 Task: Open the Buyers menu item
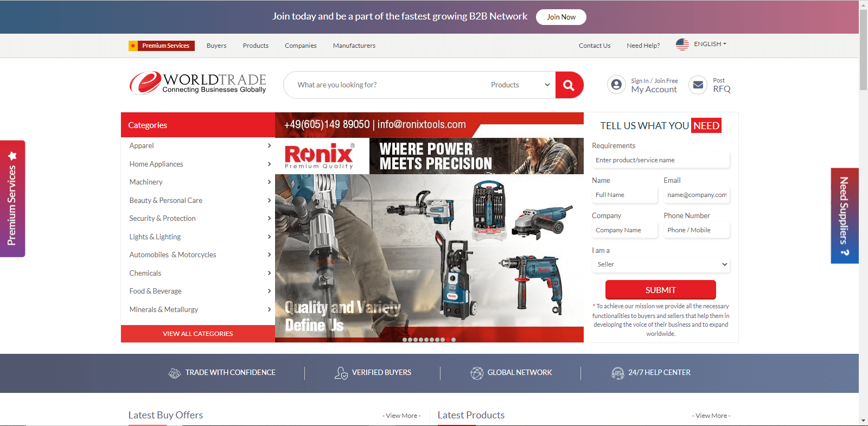pos(216,46)
